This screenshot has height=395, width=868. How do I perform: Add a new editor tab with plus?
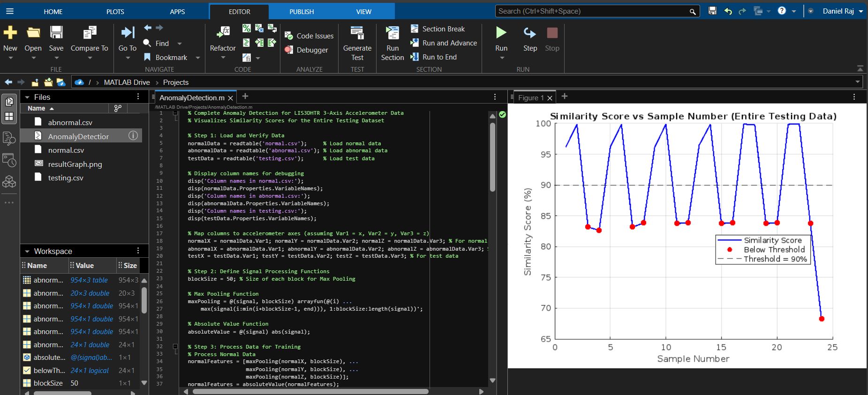(x=245, y=96)
